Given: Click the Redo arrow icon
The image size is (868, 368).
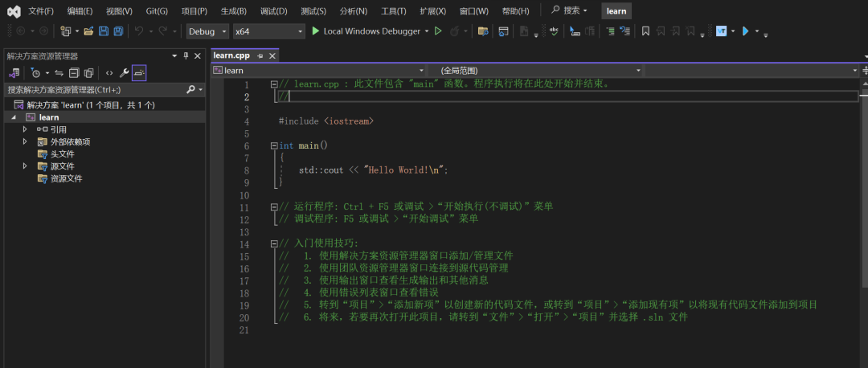Looking at the screenshot, I should pyautogui.click(x=163, y=31).
